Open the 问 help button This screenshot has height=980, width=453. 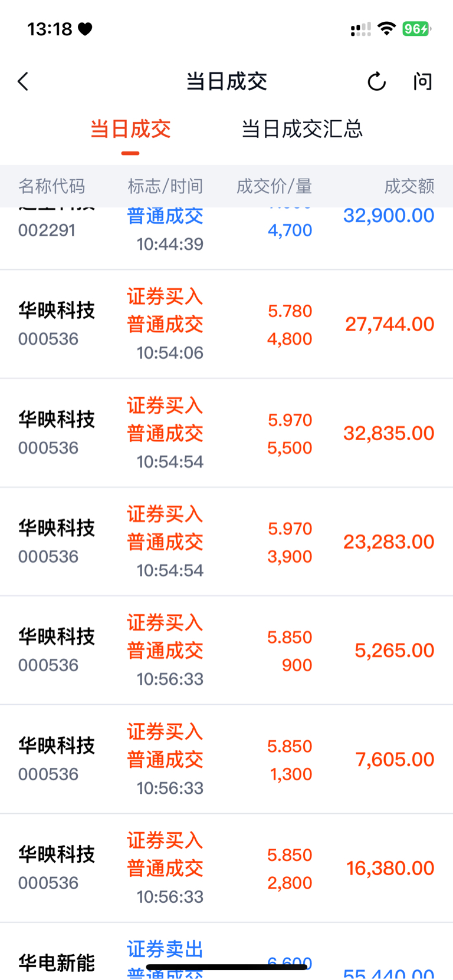click(x=422, y=81)
